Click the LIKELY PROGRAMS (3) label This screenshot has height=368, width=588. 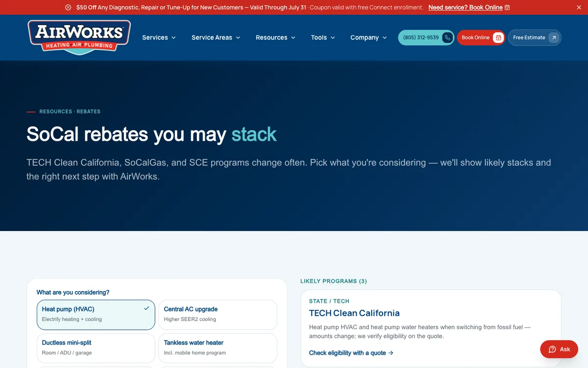[x=334, y=281]
